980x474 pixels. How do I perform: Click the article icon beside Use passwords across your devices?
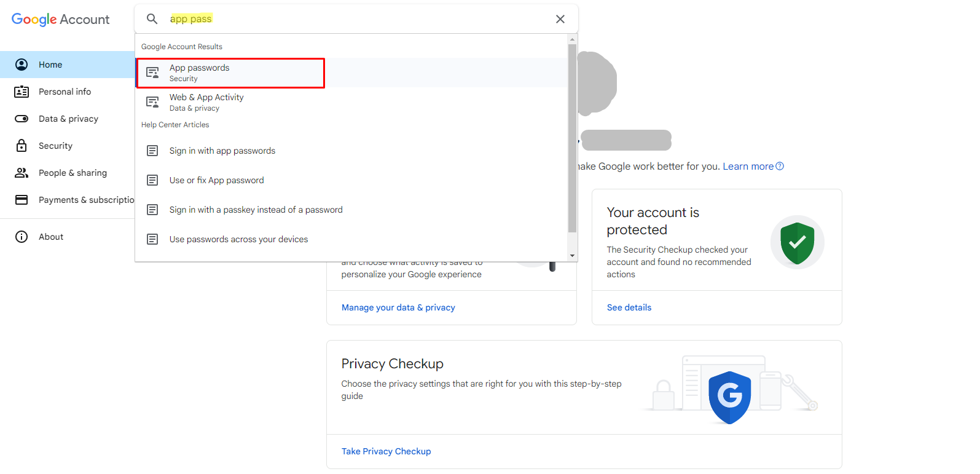point(152,239)
